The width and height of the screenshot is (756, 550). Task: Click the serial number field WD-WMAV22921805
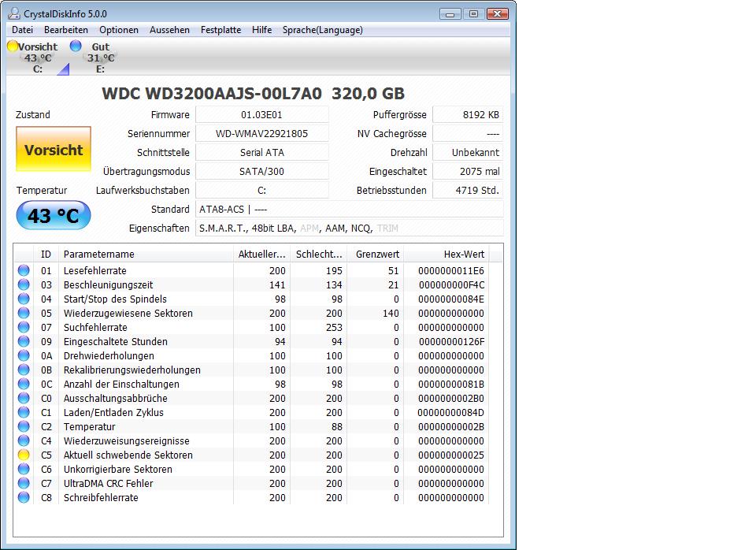261,134
